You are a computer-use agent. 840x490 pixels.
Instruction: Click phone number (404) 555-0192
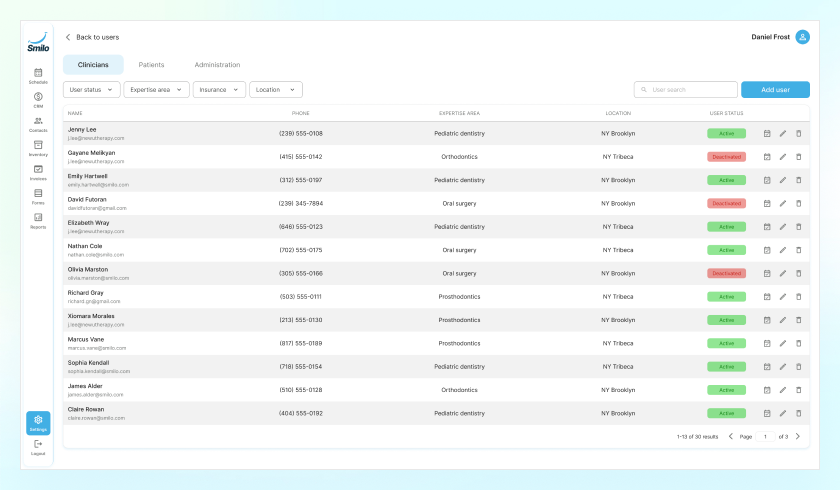point(301,413)
